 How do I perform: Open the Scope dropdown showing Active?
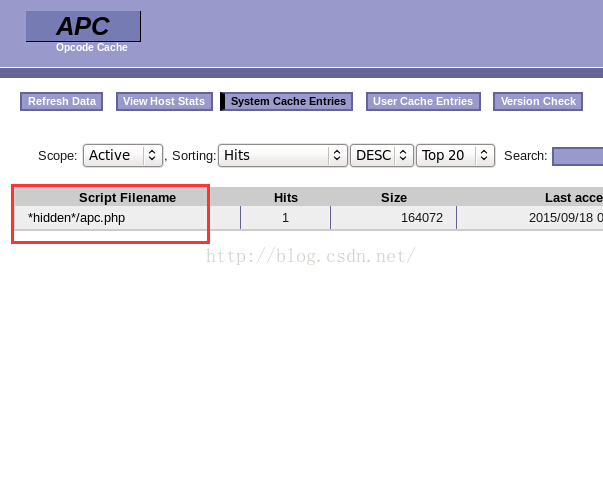tap(123, 155)
